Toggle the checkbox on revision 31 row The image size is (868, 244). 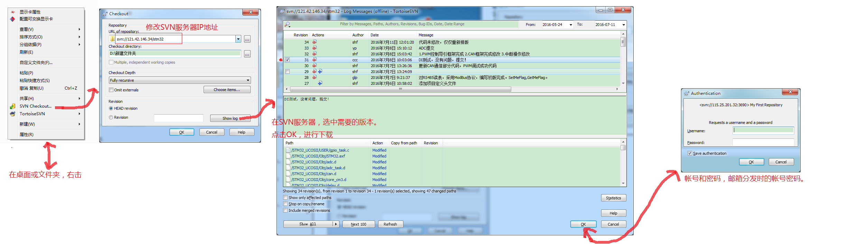(x=287, y=60)
